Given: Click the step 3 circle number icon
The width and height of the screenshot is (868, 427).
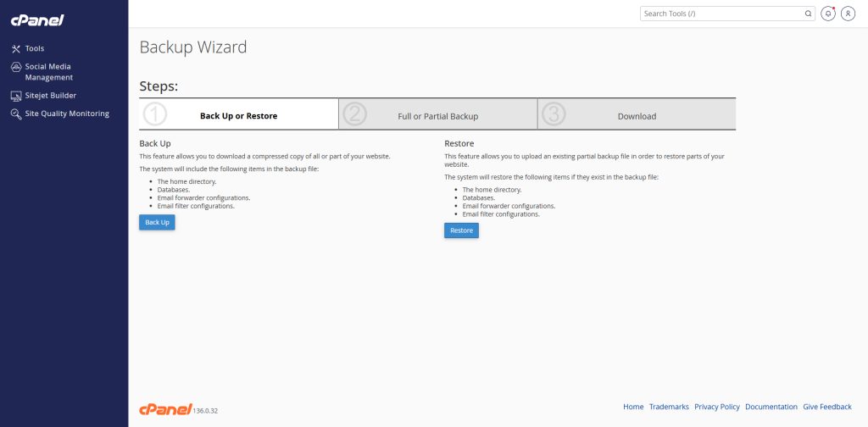Looking at the screenshot, I should [554, 114].
